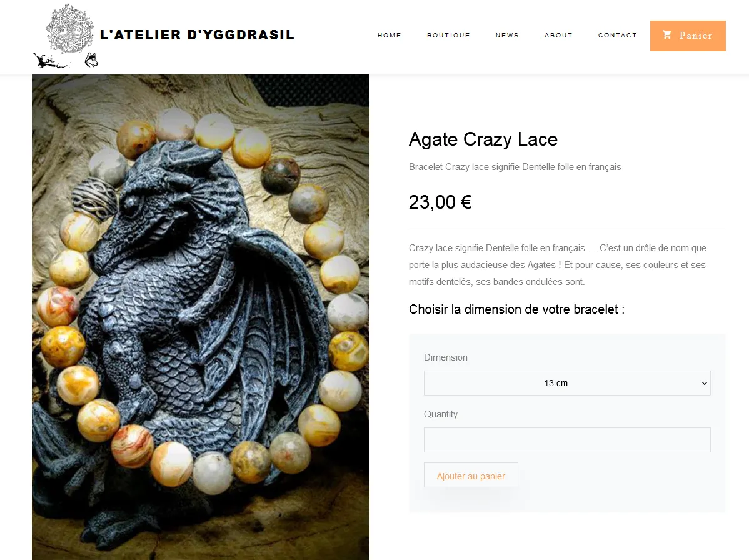The image size is (749, 560).
Task: Click the dragon bracelet product image
Action: click(x=201, y=317)
